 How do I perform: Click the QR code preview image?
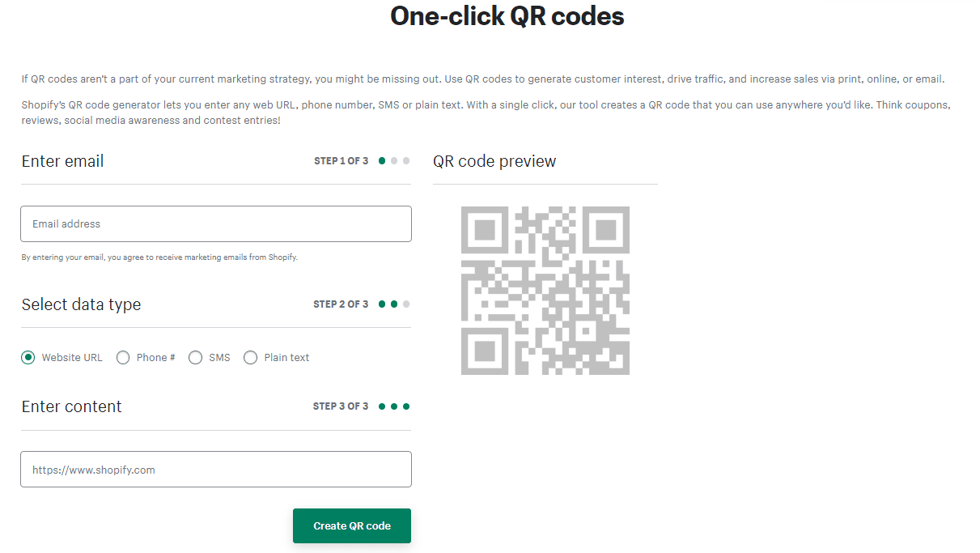[545, 290]
